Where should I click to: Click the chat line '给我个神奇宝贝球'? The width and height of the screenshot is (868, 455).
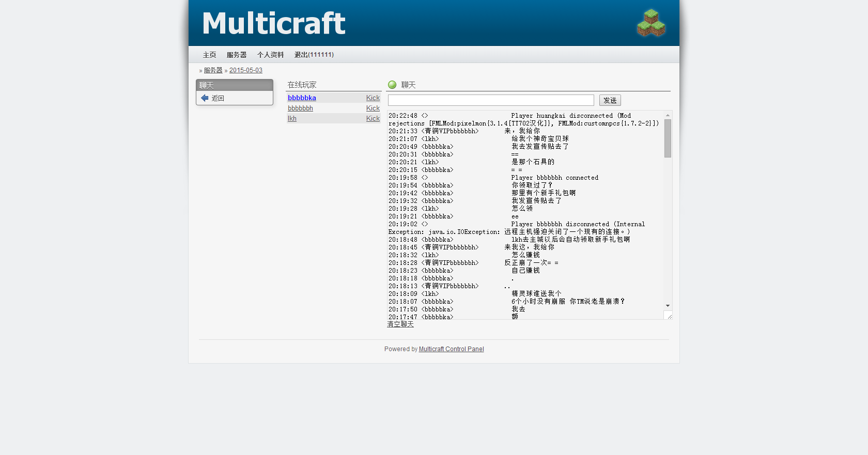540,139
